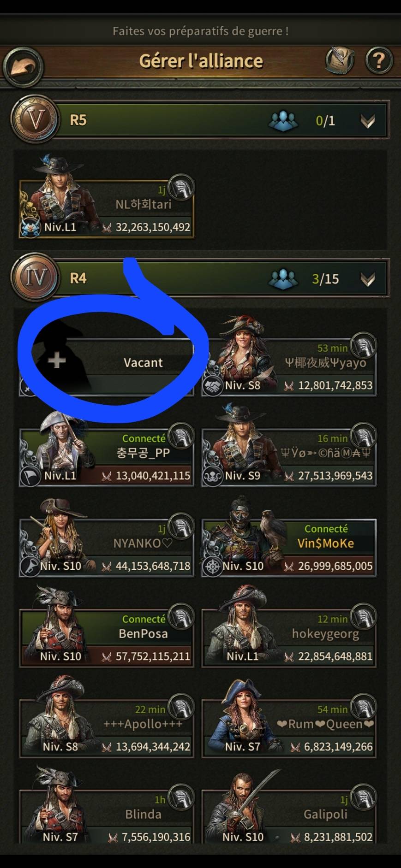Tap the fist icon on NL하회tari's card

click(x=181, y=187)
